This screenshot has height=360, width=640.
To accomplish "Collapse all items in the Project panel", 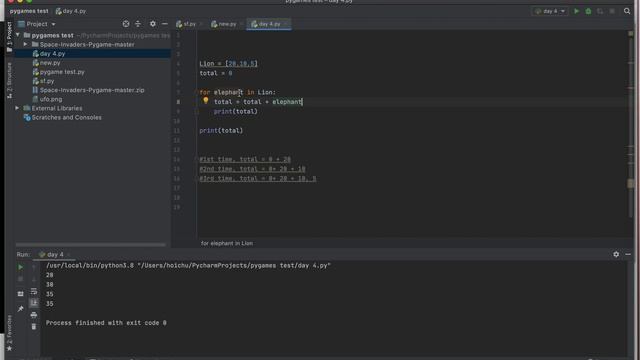I will (x=138, y=24).
